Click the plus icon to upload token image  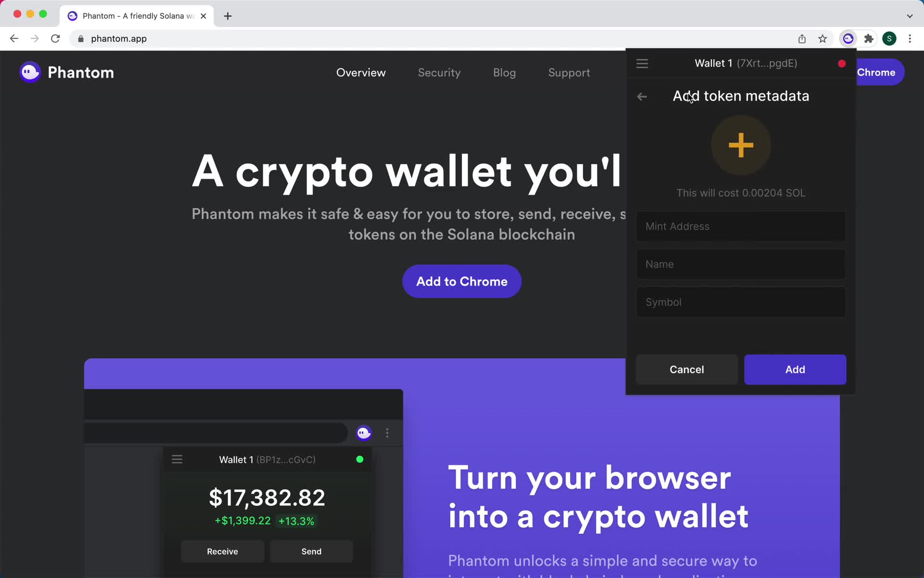pyautogui.click(x=741, y=145)
